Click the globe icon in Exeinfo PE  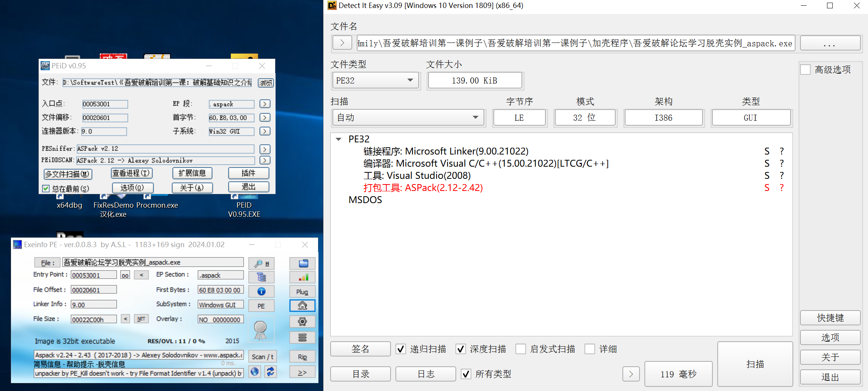(255, 372)
